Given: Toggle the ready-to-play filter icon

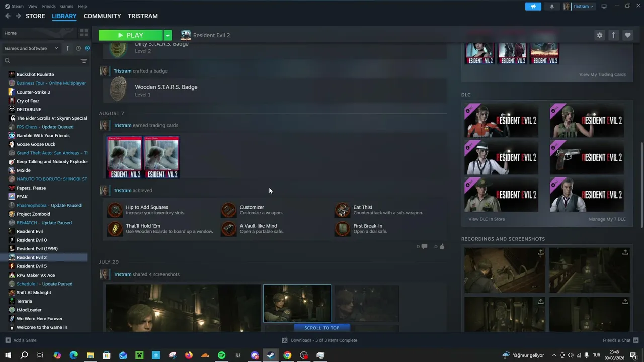Looking at the screenshot, I should point(87,48).
